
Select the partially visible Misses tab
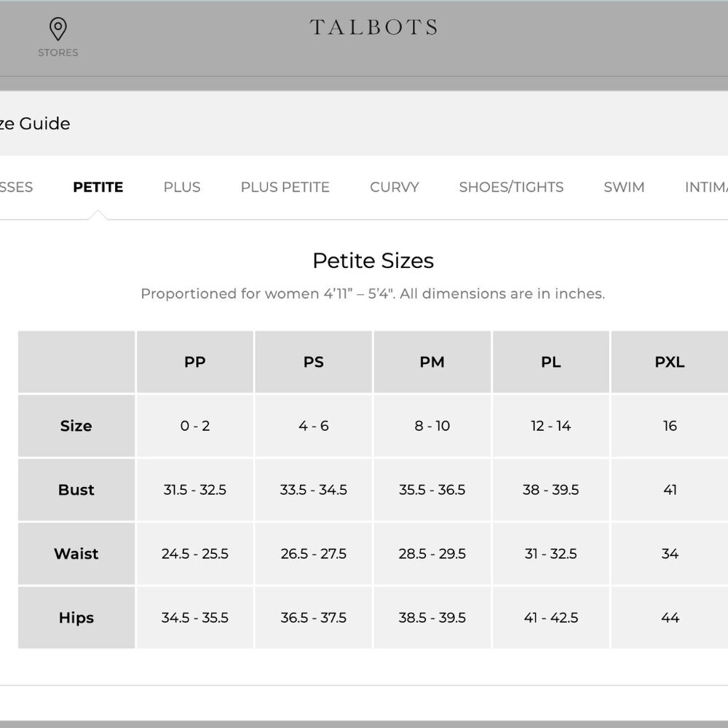click(16, 187)
